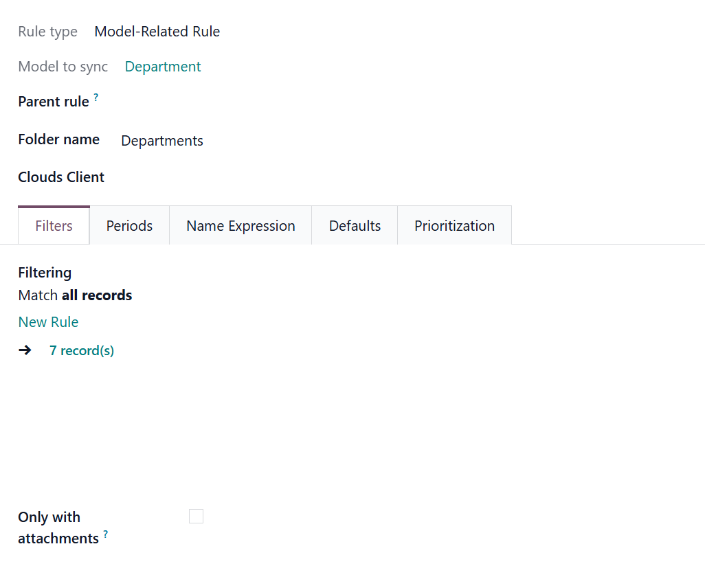
Task: Click help icon next to Only with attachments
Action: tap(106, 534)
